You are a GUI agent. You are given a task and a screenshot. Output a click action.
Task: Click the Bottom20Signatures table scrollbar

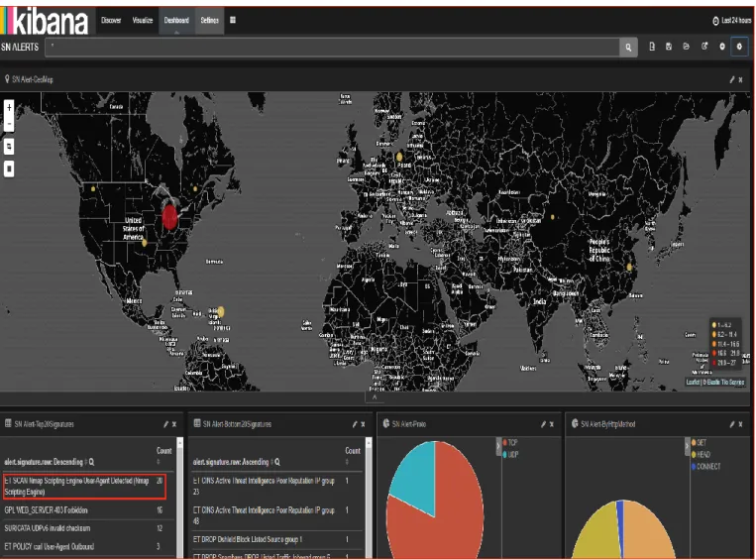tap(369, 497)
